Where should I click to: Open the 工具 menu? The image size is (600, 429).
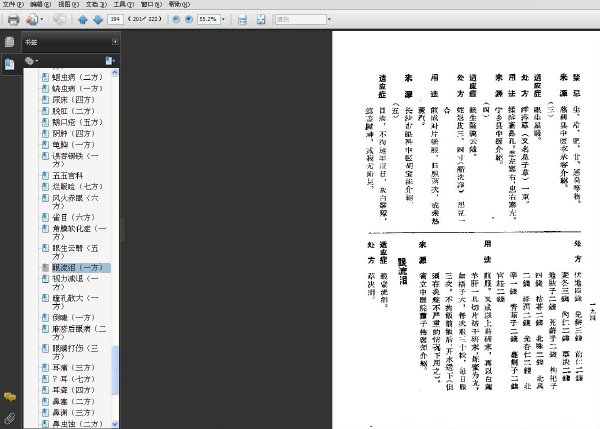(124, 5)
